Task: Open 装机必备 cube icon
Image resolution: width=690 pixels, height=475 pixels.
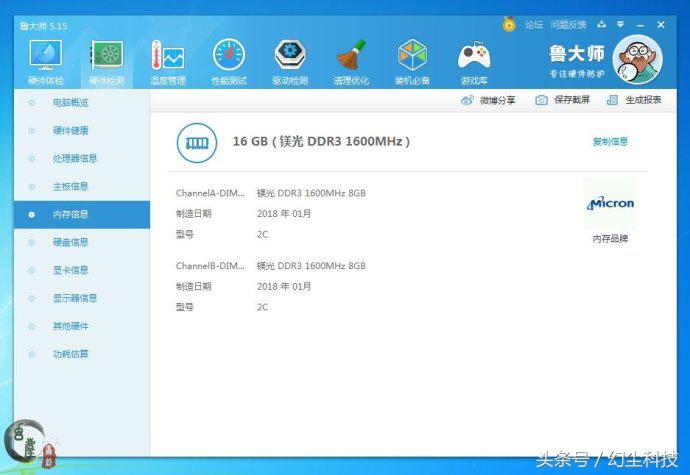Action: 412,62
